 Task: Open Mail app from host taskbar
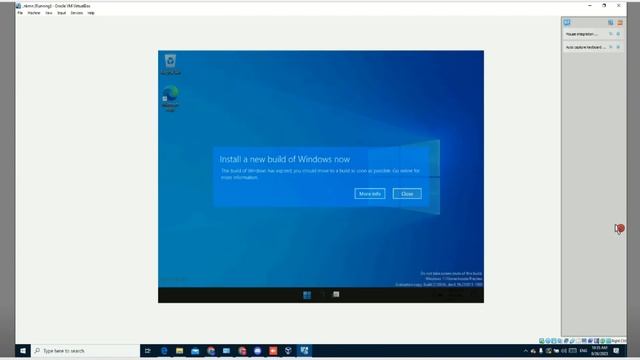click(x=226, y=351)
